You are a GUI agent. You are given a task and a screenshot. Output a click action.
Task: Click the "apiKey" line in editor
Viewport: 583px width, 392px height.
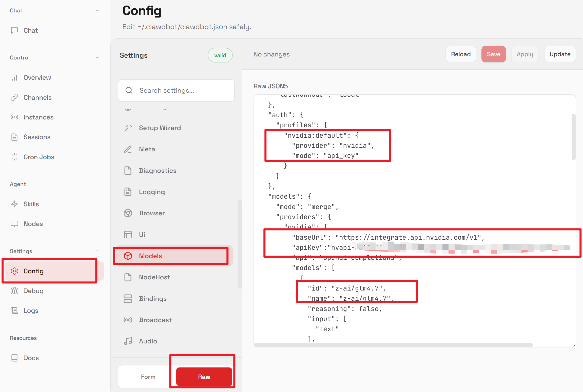pyautogui.click(x=431, y=247)
